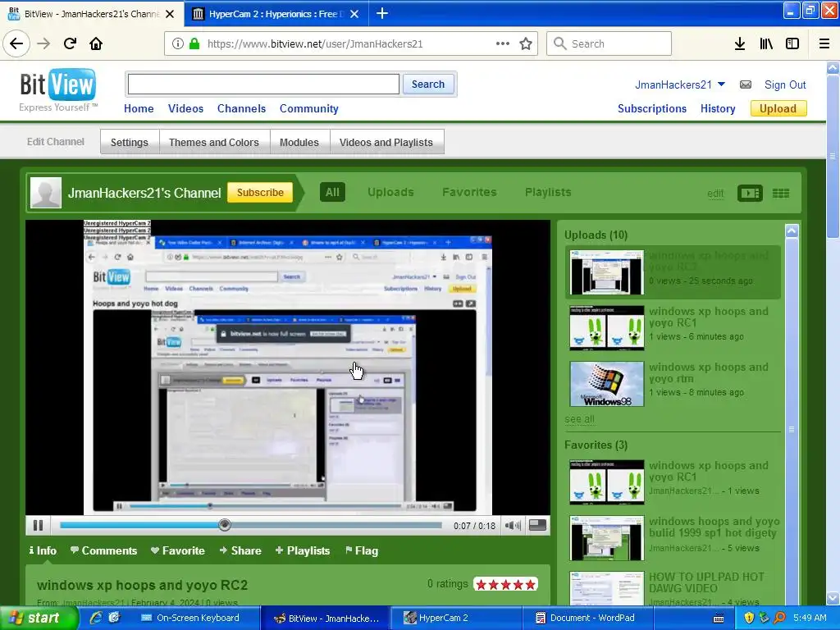Screen dimensions: 840x630
Task: Open the keyboard icon in system tray
Action: point(719,619)
